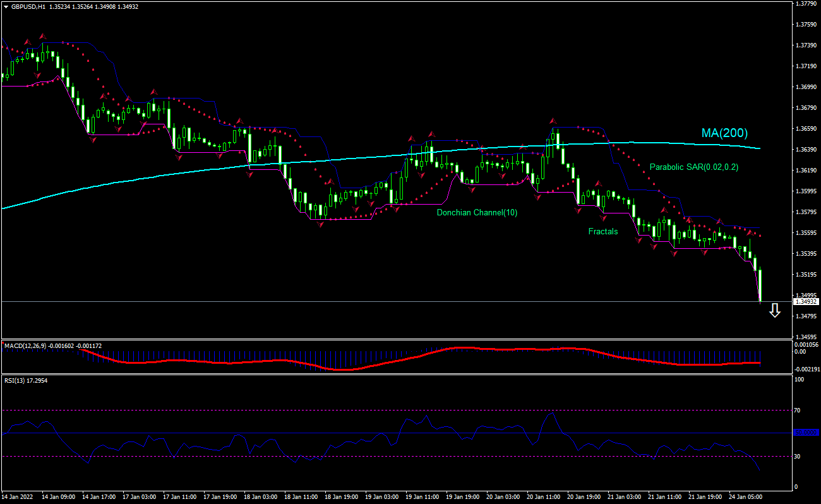Image resolution: width=821 pixels, height=504 pixels.
Task: Toggle the Fractals label selection
Action: pyautogui.click(x=603, y=231)
